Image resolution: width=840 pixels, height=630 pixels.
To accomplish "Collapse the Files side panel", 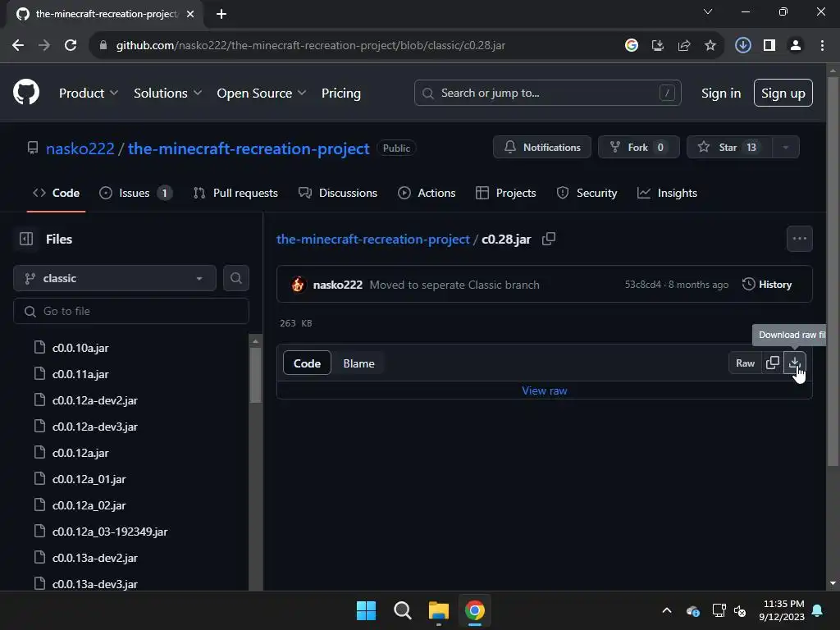I will pyautogui.click(x=26, y=239).
